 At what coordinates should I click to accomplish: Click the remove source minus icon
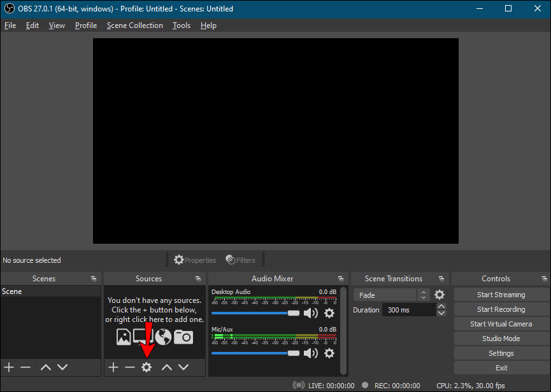point(130,367)
